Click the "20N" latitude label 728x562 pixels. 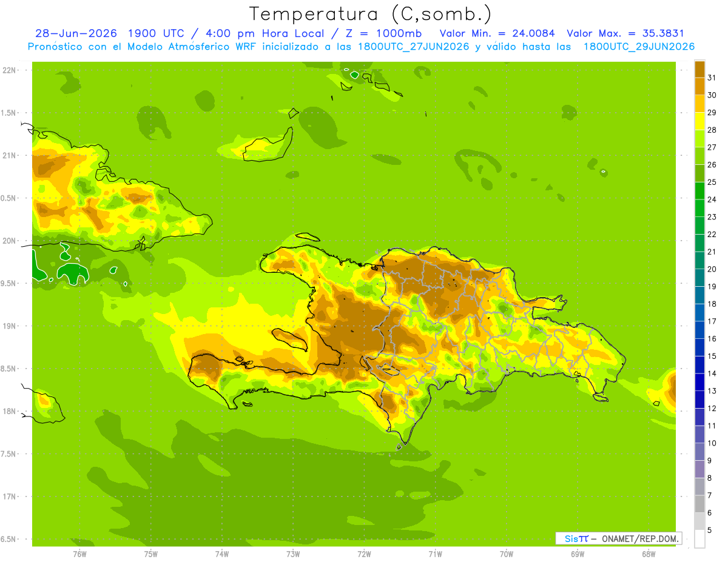pyautogui.click(x=9, y=241)
